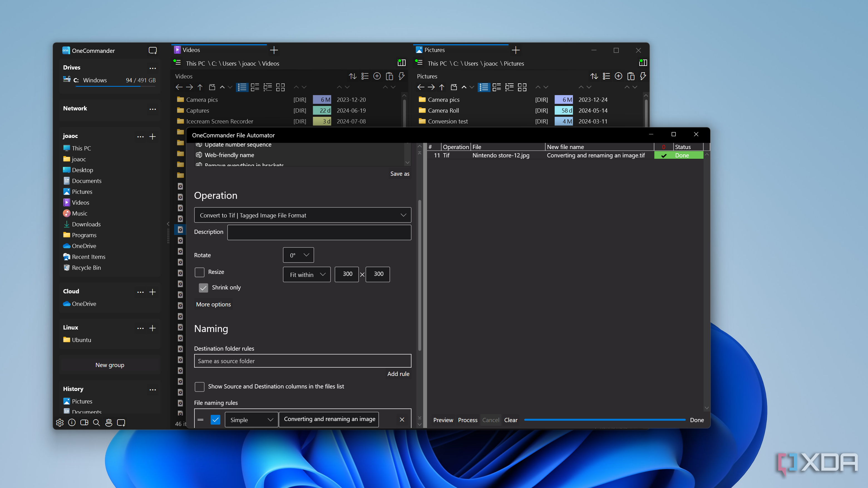Image resolution: width=868 pixels, height=488 pixels.
Task: Go up one folder in Videos pane
Action: 200,87
